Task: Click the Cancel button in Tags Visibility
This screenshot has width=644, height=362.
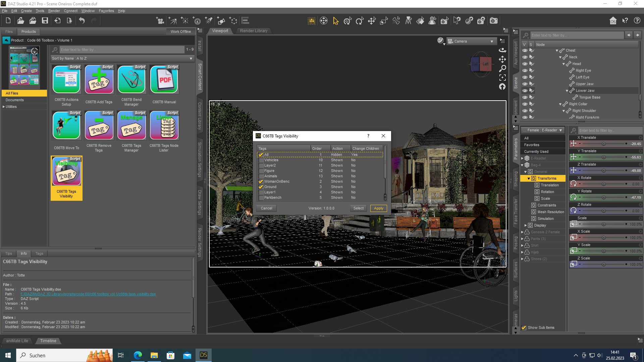Action: (266, 208)
